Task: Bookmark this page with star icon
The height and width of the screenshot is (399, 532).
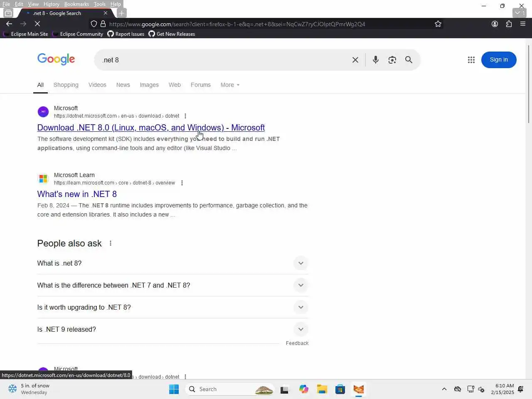Action: click(x=438, y=24)
